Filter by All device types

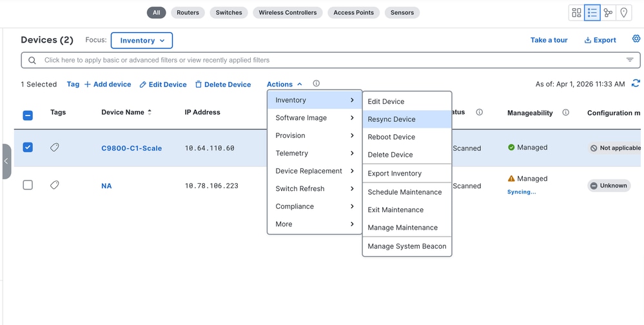[x=157, y=13]
